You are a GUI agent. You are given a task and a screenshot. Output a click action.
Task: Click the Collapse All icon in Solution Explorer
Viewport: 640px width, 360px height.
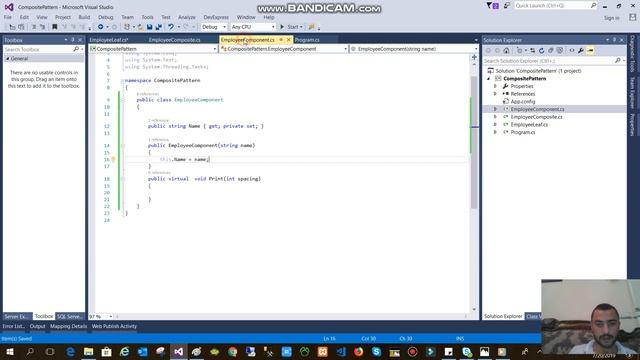(551, 51)
